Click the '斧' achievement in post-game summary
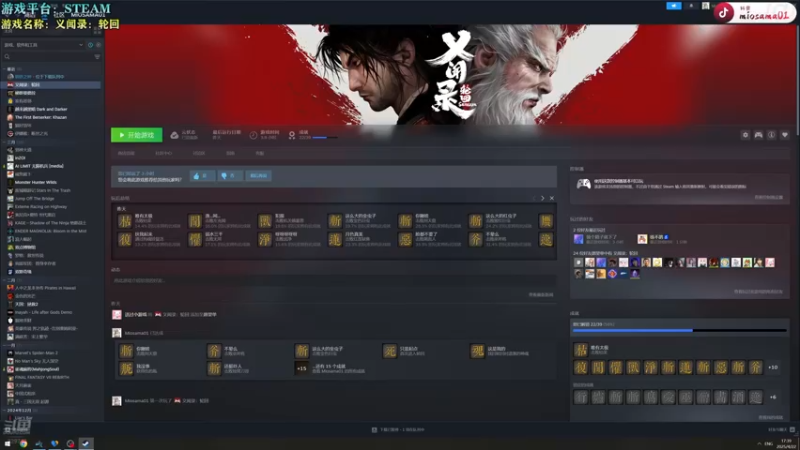Image resolution: width=800 pixels, height=450 pixels. (x=476, y=239)
